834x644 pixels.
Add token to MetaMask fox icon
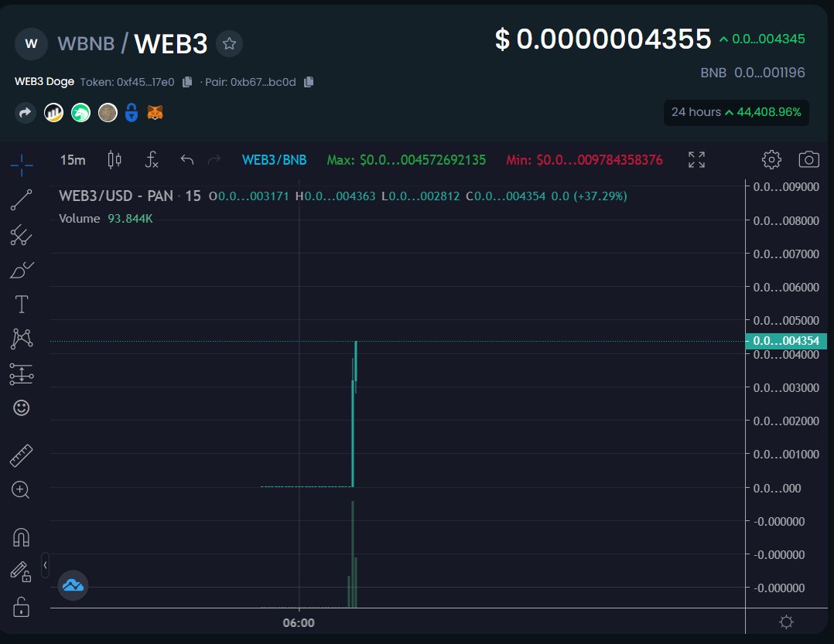point(155,113)
